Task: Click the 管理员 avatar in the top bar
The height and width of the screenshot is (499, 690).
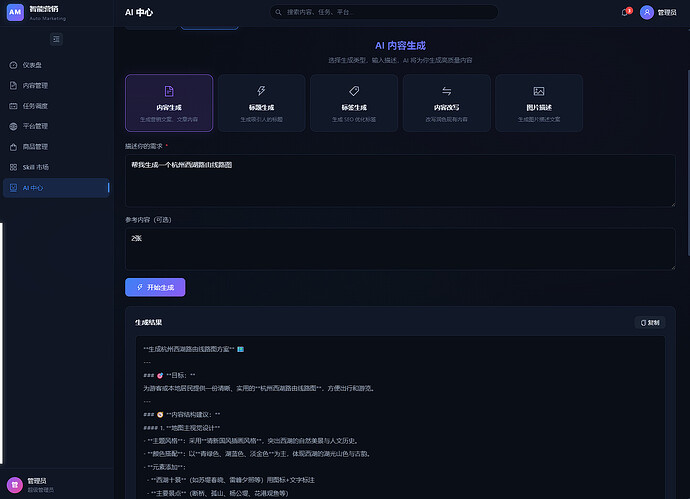Action: (647, 12)
